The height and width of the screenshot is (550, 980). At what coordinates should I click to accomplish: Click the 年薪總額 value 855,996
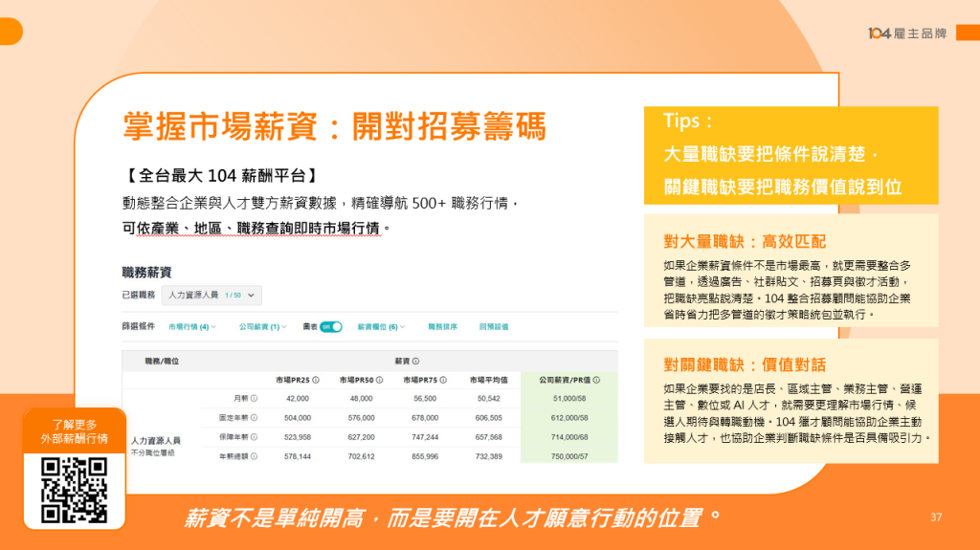[x=425, y=456]
